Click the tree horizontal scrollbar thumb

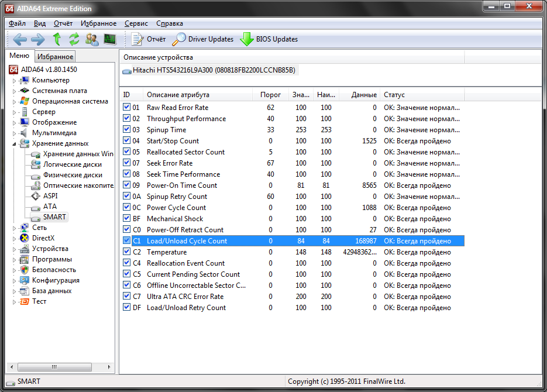[x=54, y=367]
